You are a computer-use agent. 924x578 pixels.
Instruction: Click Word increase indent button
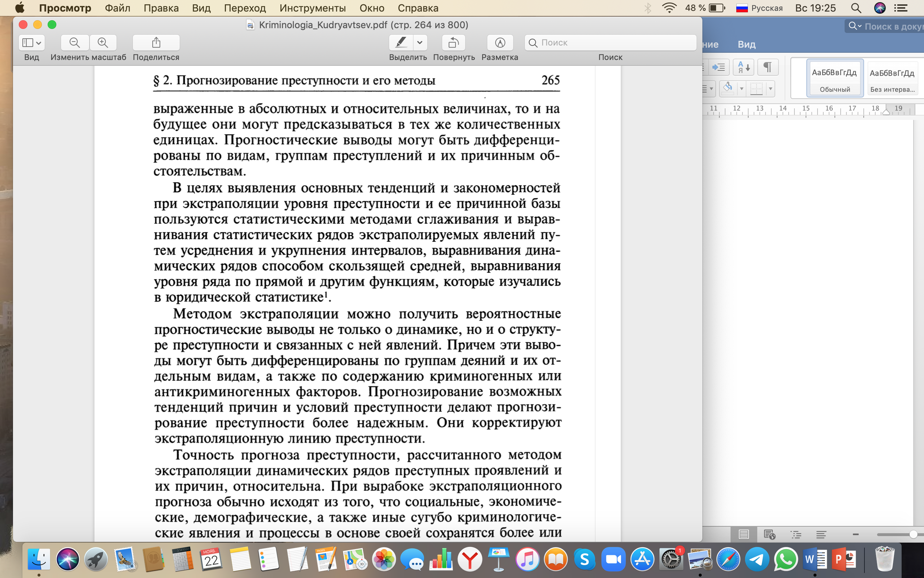point(719,68)
